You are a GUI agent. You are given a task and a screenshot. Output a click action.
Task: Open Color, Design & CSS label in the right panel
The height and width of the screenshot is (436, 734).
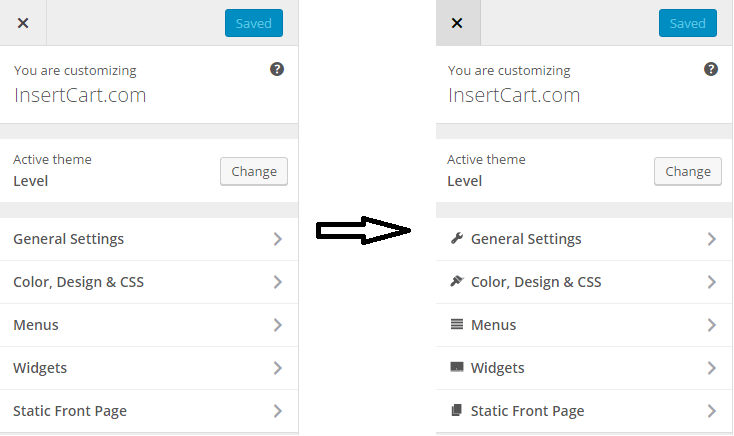pos(536,282)
